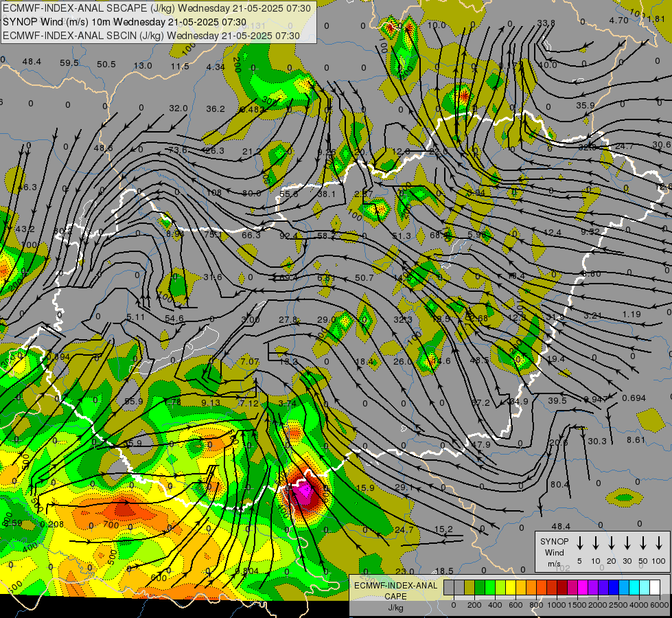Click the 9.13 value on the map
The image size is (672, 618).
[x=211, y=402]
